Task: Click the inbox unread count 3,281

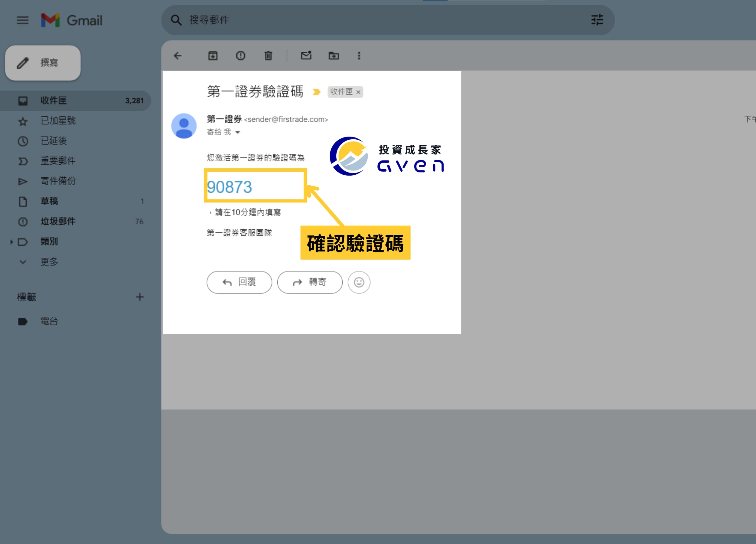Action: click(134, 101)
